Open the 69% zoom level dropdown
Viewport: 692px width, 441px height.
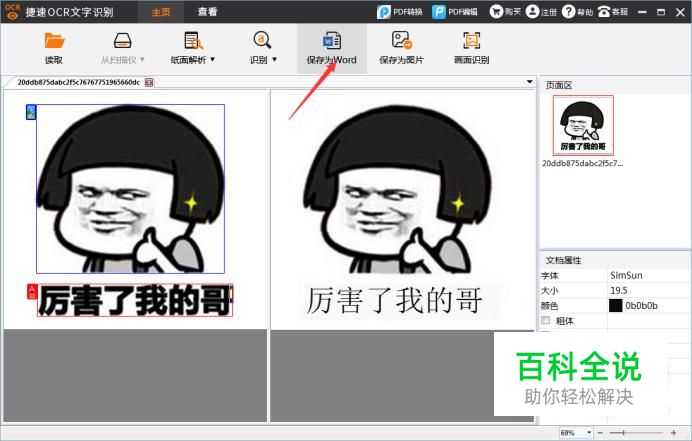tap(589, 433)
